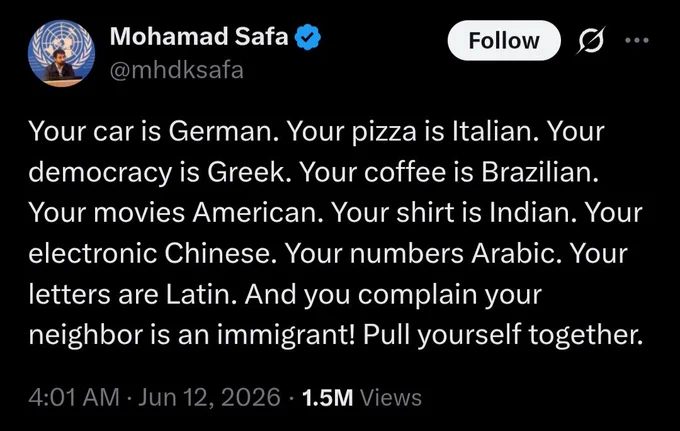Open Mohamad Safa's profile picture

click(61, 53)
